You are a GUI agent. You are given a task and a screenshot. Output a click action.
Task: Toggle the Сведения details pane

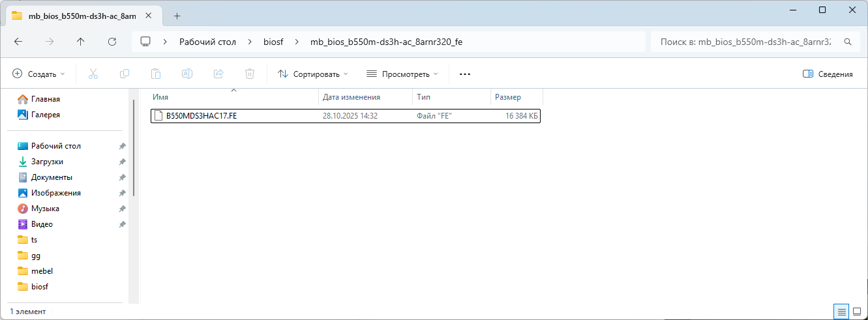[828, 74]
